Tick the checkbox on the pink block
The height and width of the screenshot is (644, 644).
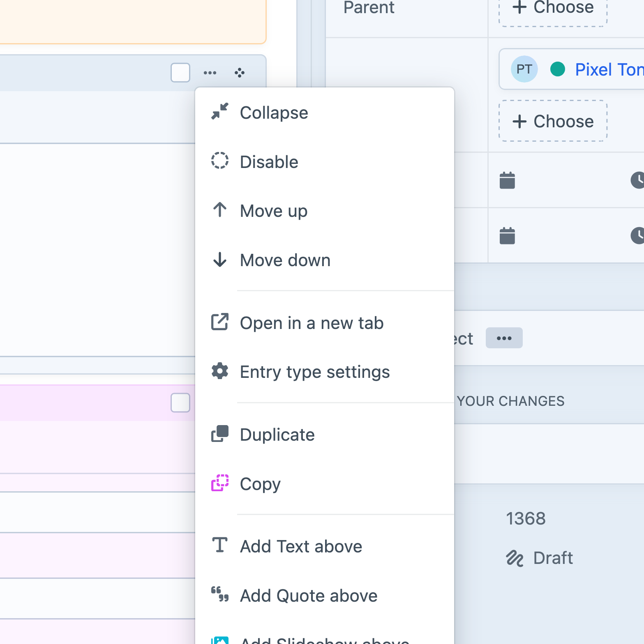tap(180, 402)
